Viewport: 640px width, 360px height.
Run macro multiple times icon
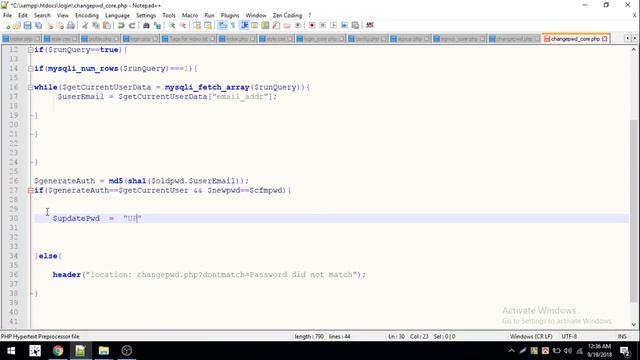[344, 25]
